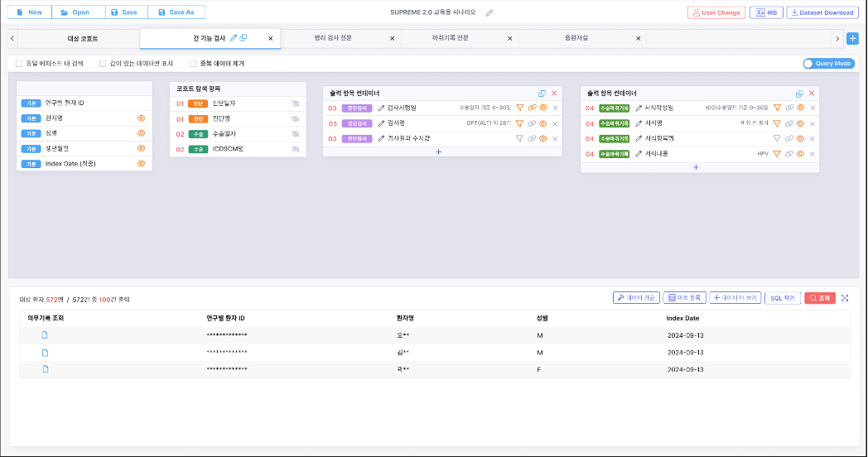The height and width of the screenshot is (457, 868).
Task: Enable the 동일 에피소드 내 검색 checkbox
Action: [x=19, y=64]
